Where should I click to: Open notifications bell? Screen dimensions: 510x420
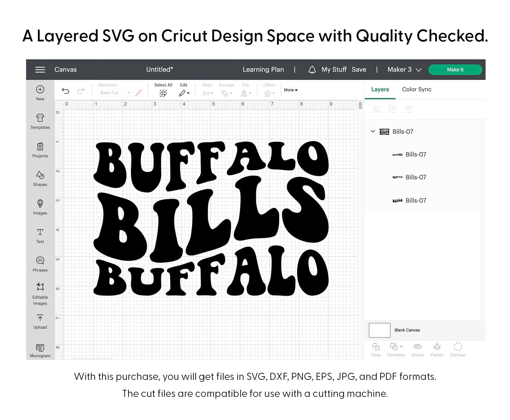pos(312,70)
